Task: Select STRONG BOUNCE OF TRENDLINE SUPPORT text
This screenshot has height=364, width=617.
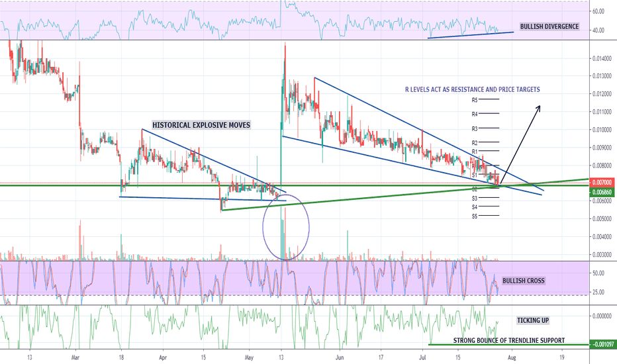Action: [x=509, y=340]
